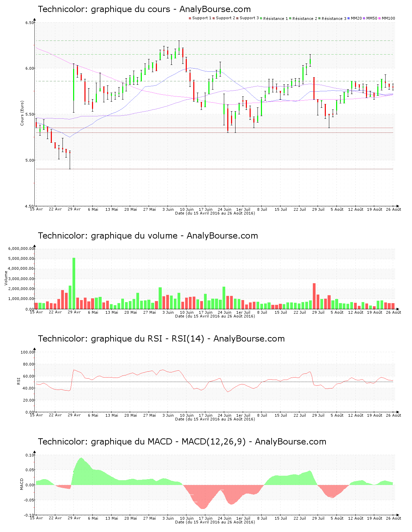The image size is (412, 532).
Task: Select the Résistance 3 legend entry
Action: (334, 19)
